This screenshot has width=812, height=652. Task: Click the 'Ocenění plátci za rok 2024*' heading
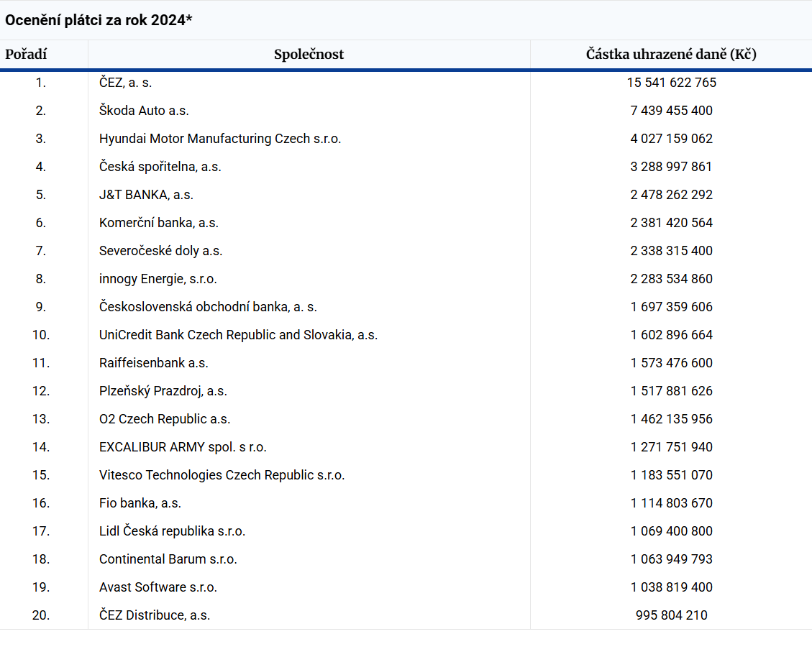[x=99, y=20]
